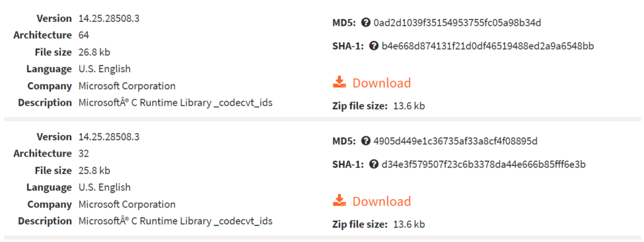Image resolution: width=644 pixels, height=242 pixels.
Task: Open SHA-1 help icon for 32-bit file
Action: pyautogui.click(x=374, y=165)
